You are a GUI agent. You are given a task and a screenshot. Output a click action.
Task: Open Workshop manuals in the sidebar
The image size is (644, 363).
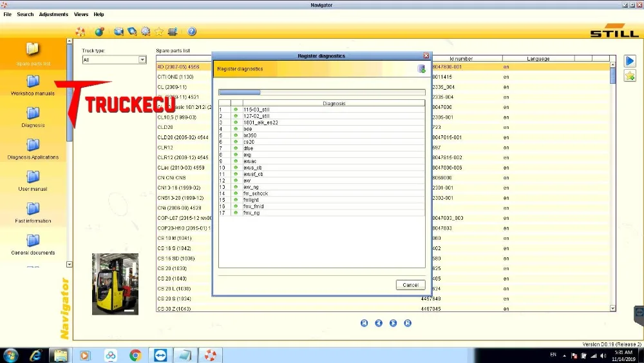(x=33, y=86)
